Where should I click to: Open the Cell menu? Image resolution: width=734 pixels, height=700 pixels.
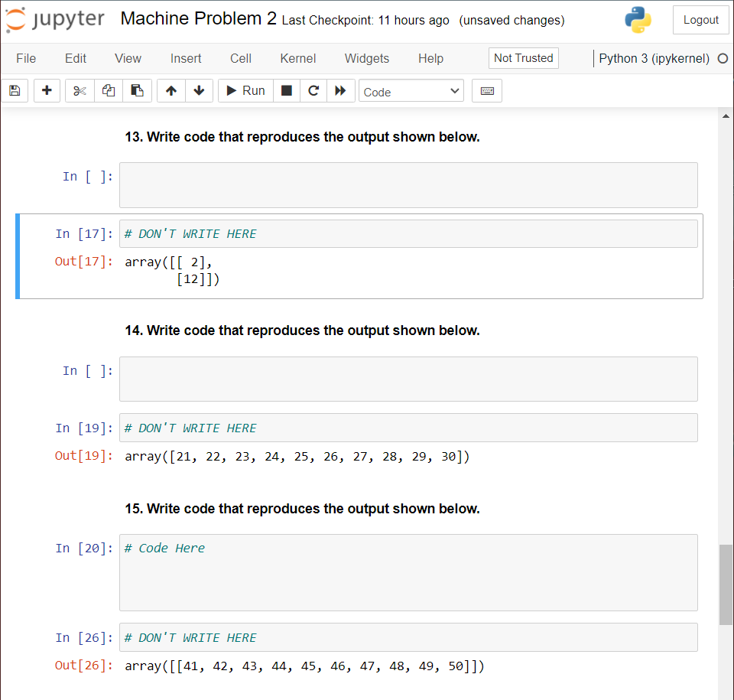241,59
